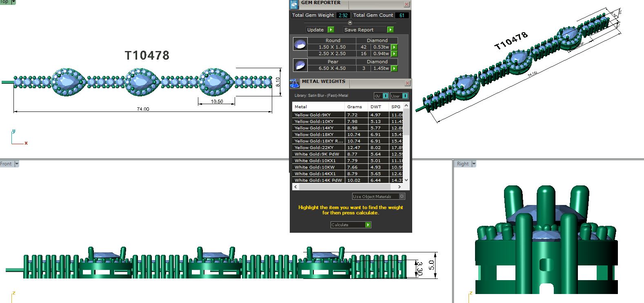Enable Use Object Materials option

point(402,196)
